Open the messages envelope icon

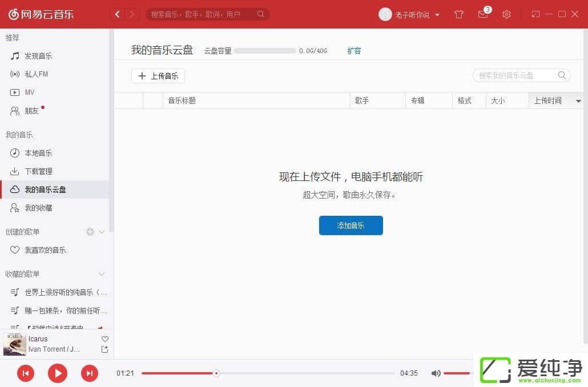pyautogui.click(x=483, y=14)
